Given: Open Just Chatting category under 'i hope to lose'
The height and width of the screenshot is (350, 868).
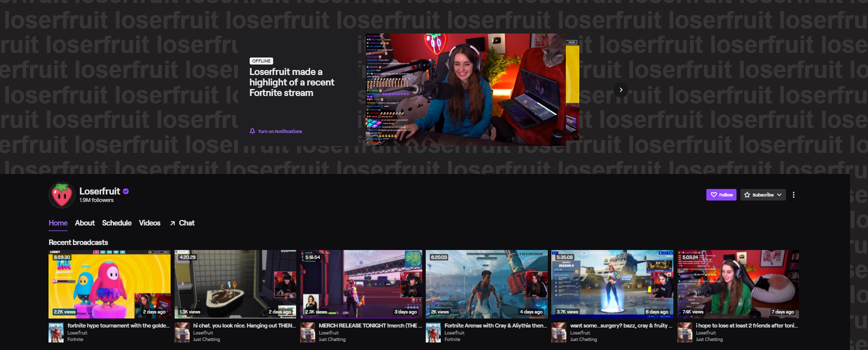Looking at the screenshot, I should click(x=709, y=339).
